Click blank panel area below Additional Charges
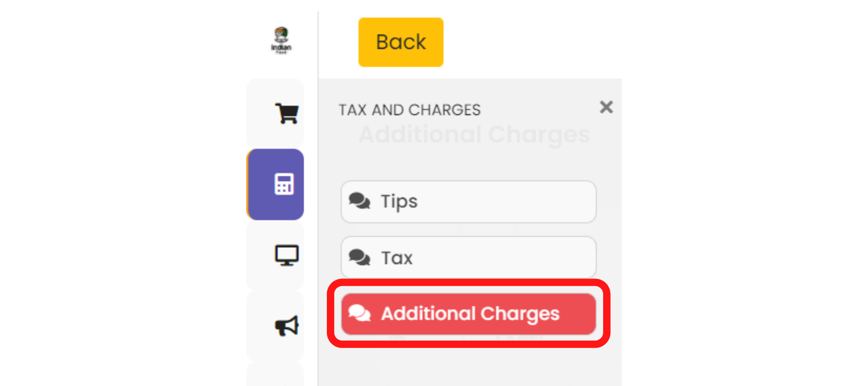 point(470,367)
